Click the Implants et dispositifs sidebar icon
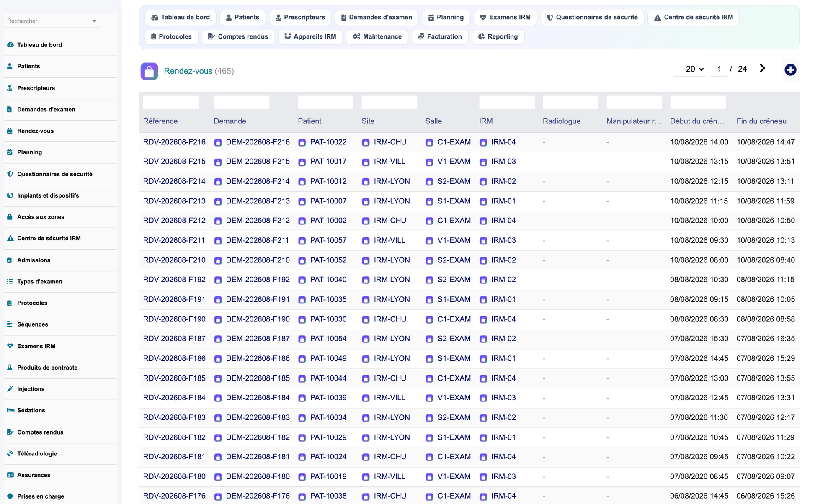815x504 pixels. (x=10, y=195)
